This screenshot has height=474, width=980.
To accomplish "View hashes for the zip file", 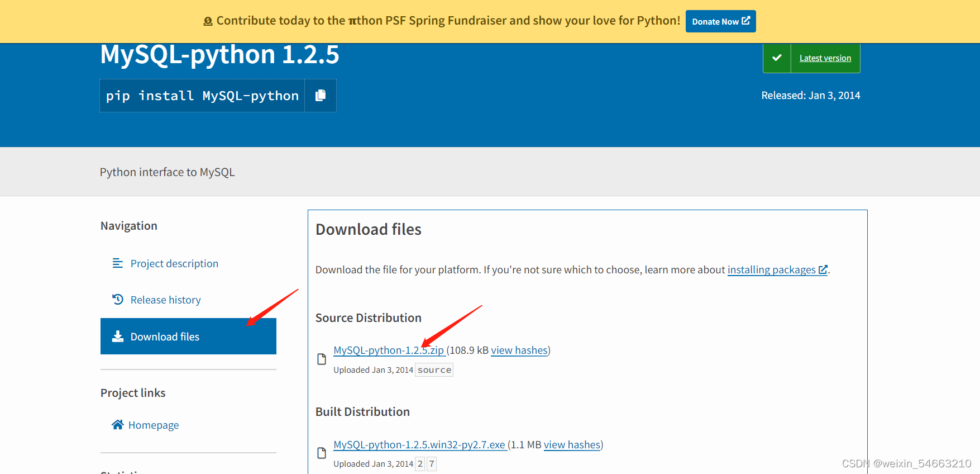I will (x=519, y=350).
